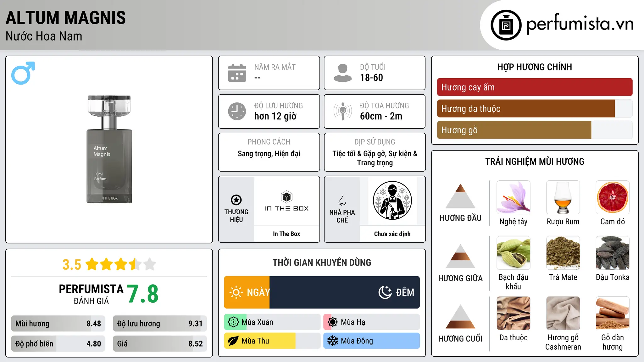Click the Hương đầu pyramid icon
The height and width of the screenshot is (362, 644).
[x=460, y=196]
